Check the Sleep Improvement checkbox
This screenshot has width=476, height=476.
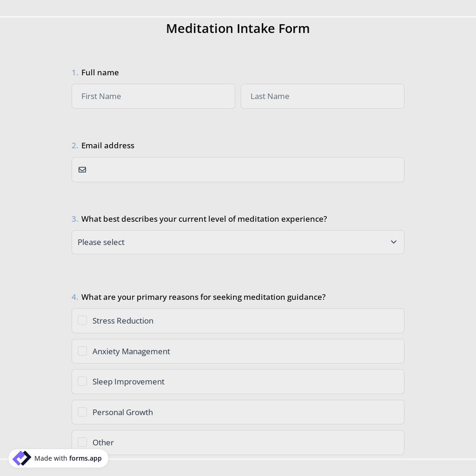click(82, 381)
